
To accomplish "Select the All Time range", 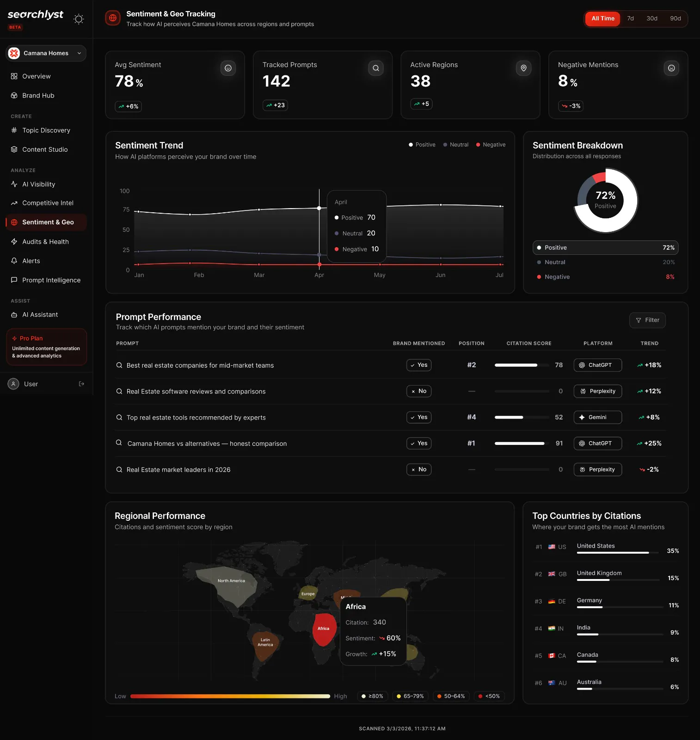I will tap(603, 18).
